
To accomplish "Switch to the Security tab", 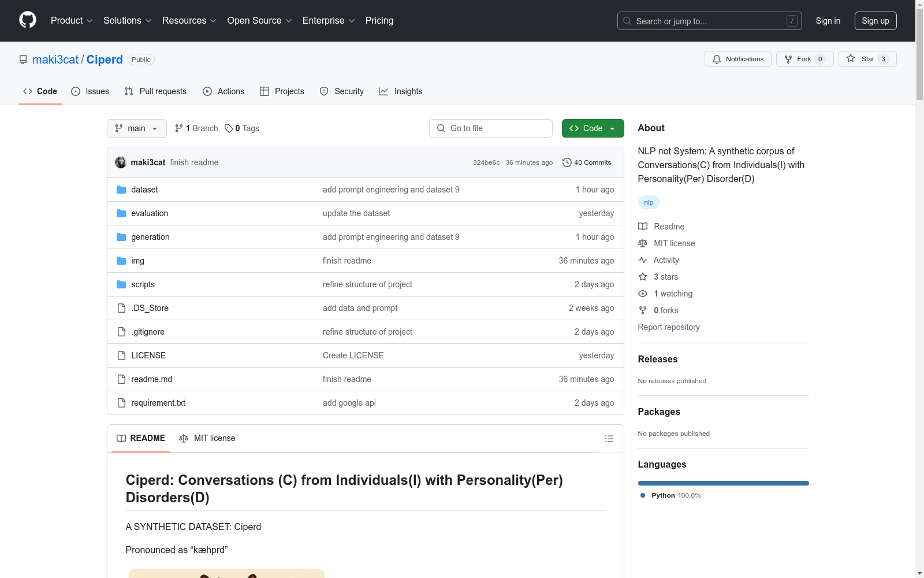I will click(x=342, y=91).
